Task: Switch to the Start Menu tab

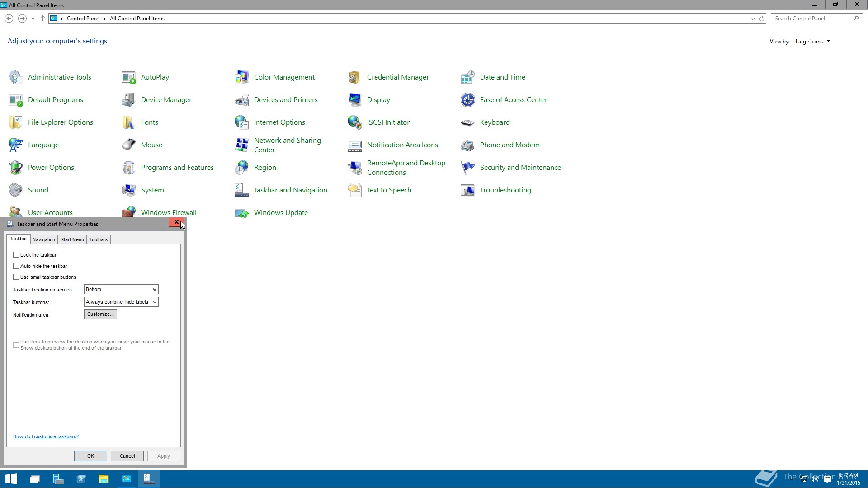Action: [72, 239]
